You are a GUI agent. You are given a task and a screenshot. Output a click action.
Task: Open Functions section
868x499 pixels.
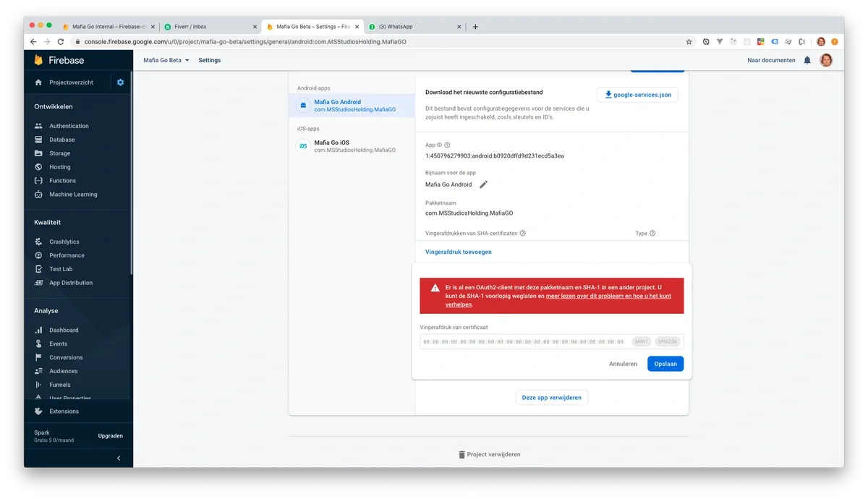(x=62, y=181)
